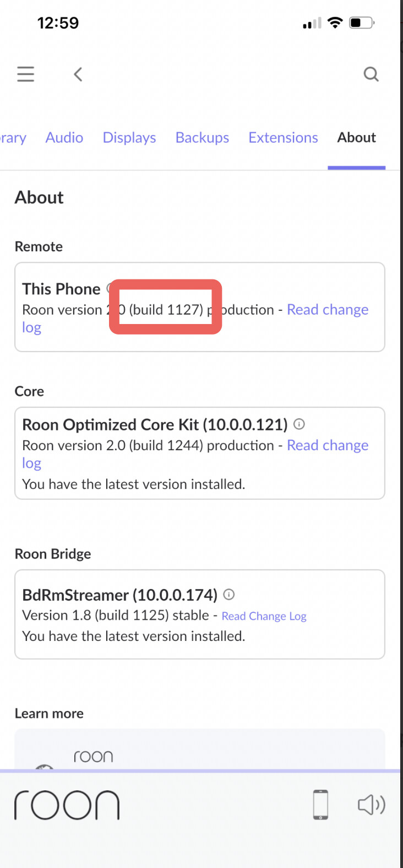Tap the BdRmStreamer (10.0.0.174) heading
Viewport: 403px width, 868px height.
coord(119,595)
